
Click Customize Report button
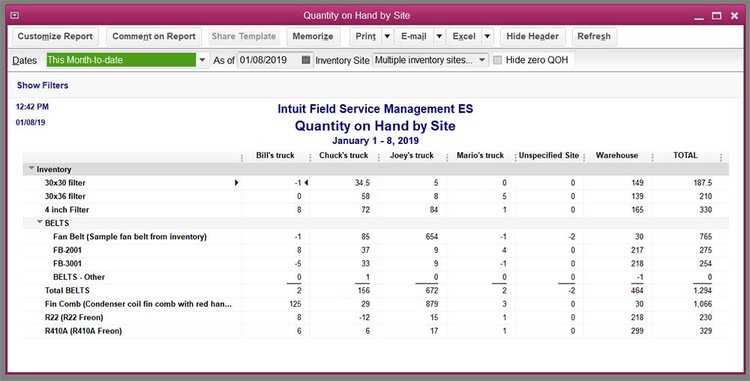tap(55, 36)
